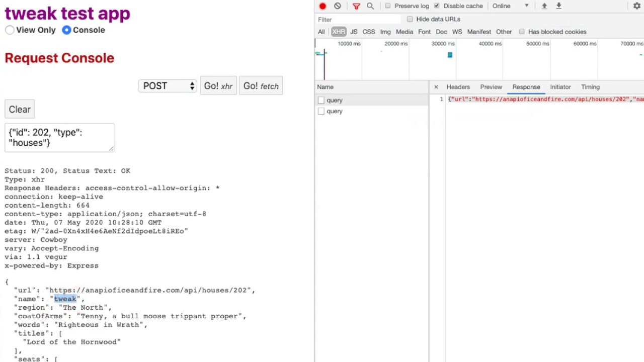This screenshot has height=362, width=644.
Task: Filter requests by CSS type
Action: tap(369, 32)
